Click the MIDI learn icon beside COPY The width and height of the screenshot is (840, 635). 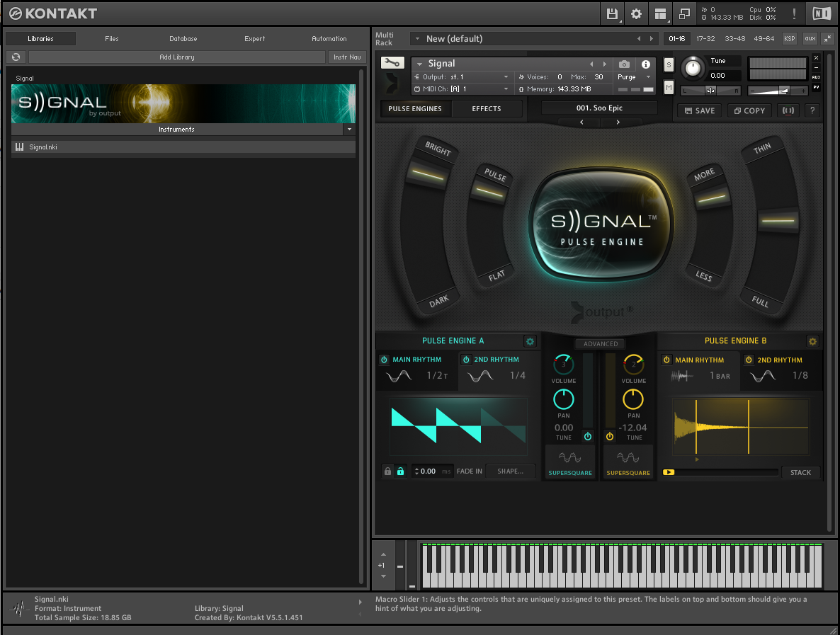[788, 110]
